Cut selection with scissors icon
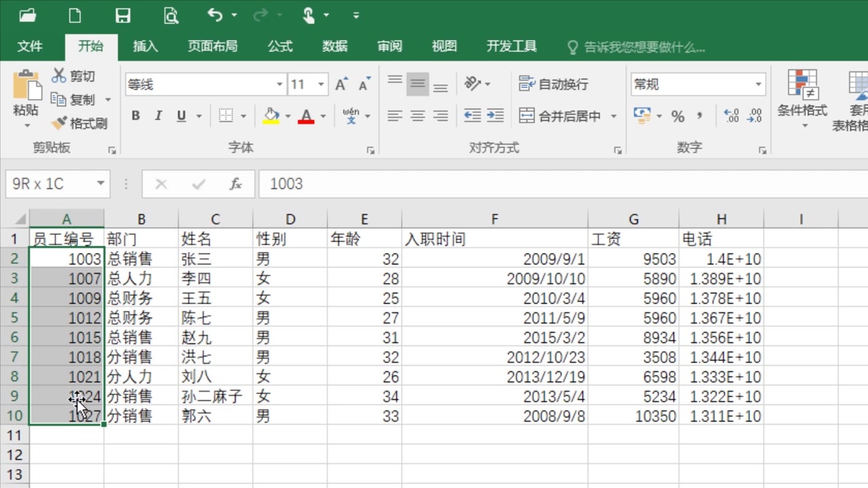The image size is (868, 488). [74, 76]
